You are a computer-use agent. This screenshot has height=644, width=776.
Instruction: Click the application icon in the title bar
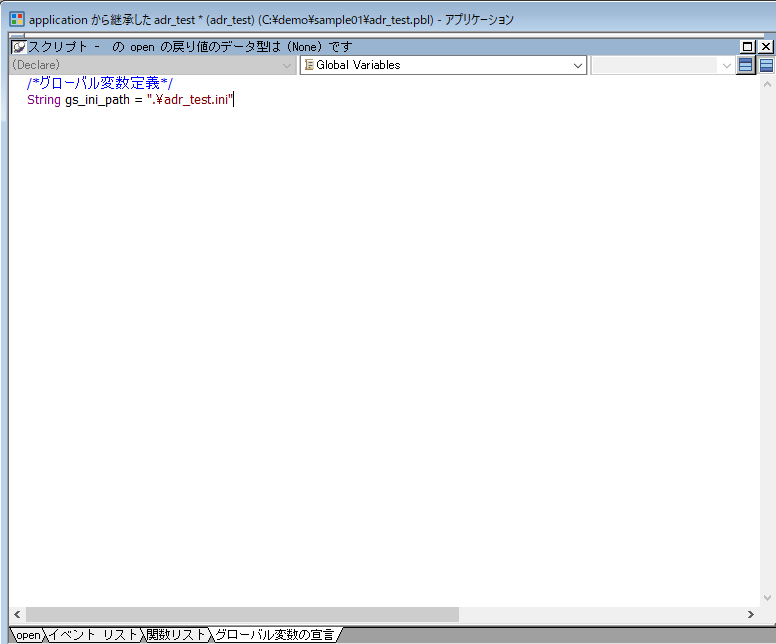click(x=17, y=19)
